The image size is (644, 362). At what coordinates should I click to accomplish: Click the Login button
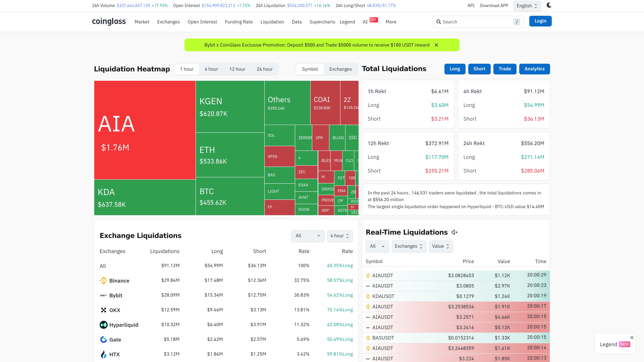[540, 21]
